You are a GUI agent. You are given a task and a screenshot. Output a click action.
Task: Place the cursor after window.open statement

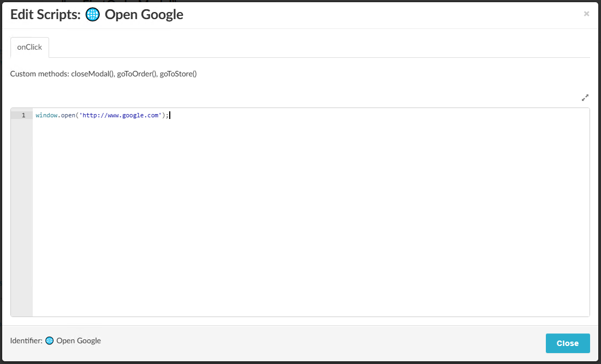pos(170,115)
